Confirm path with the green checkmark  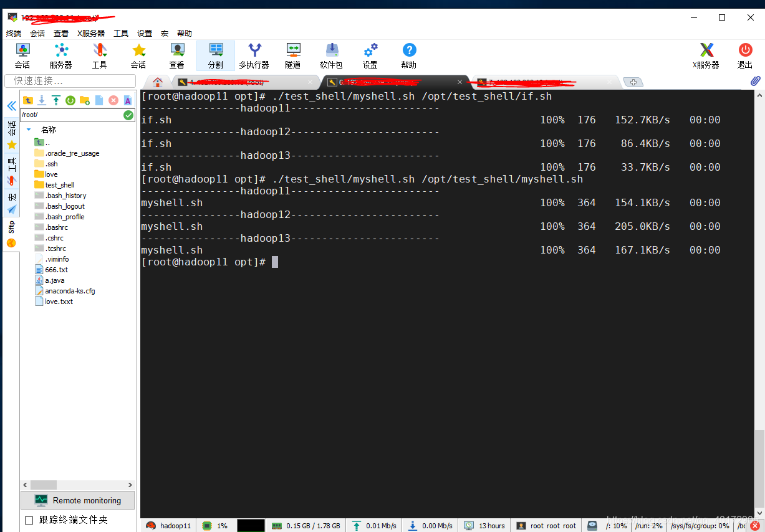pyautogui.click(x=128, y=115)
